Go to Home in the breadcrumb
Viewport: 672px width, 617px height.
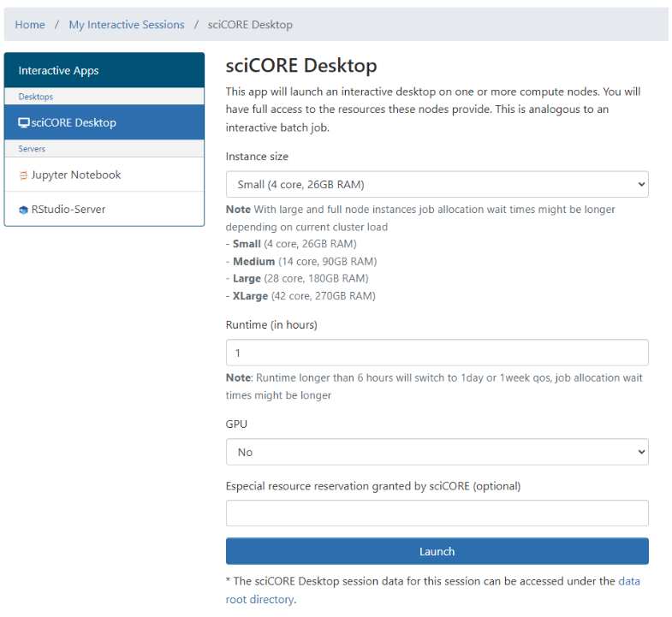pos(30,25)
